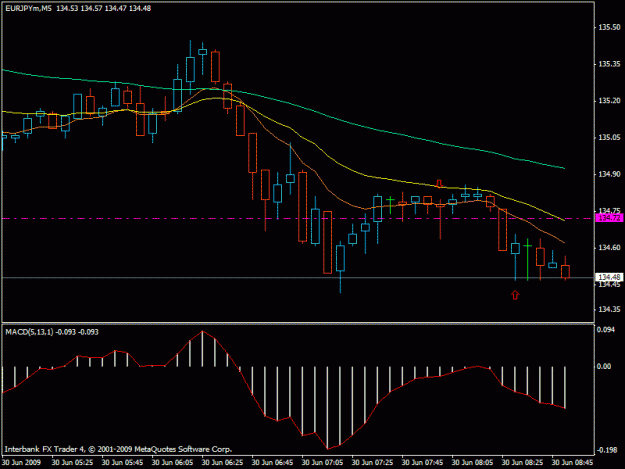Click the 30 Jun 06:25 time label

click(x=222, y=463)
